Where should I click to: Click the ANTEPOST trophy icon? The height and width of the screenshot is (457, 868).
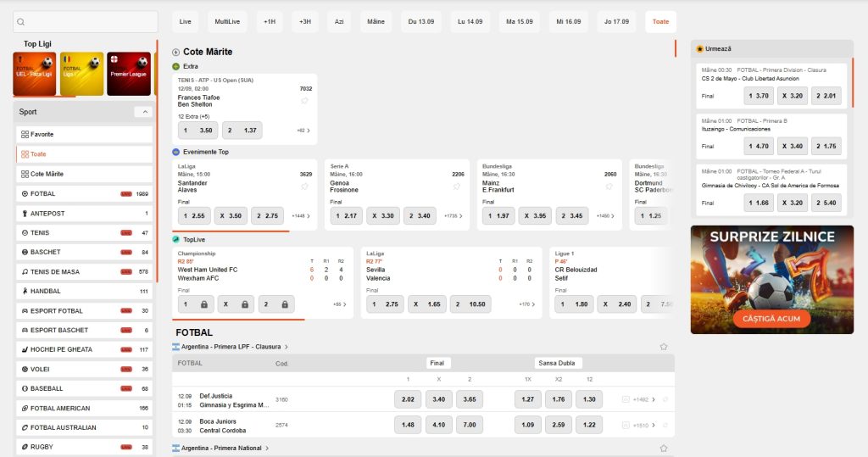[x=25, y=214]
